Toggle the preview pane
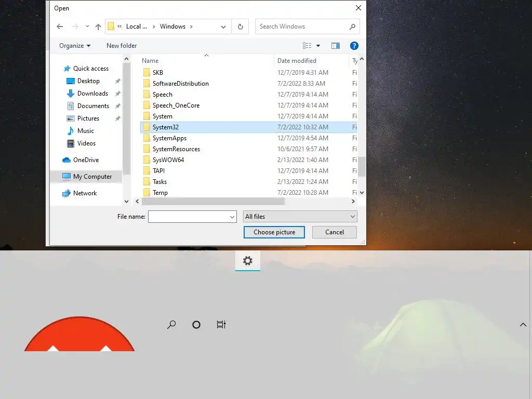 336,46
